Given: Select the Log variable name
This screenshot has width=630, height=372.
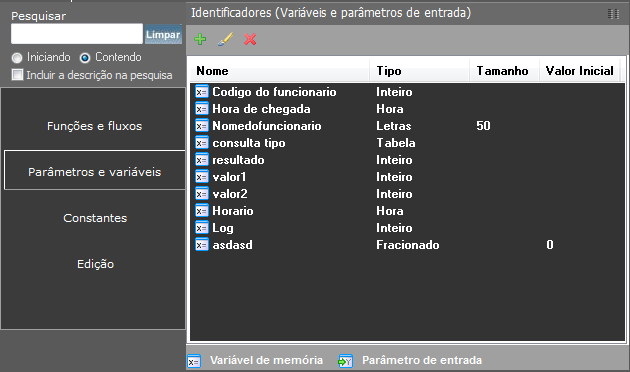Looking at the screenshot, I should point(223,228).
